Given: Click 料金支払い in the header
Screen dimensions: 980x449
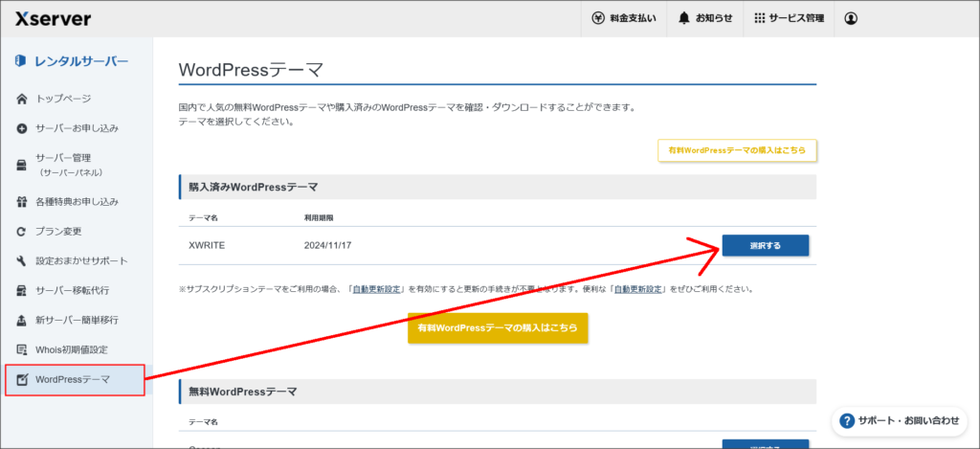Looking at the screenshot, I should (x=624, y=19).
